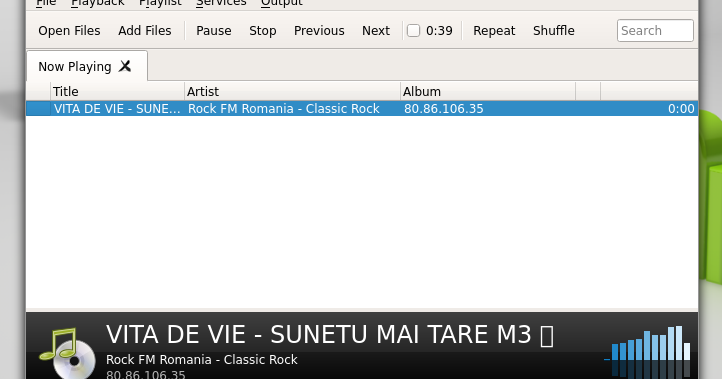Click the Add Files button
The image size is (722, 379).
[145, 31]
